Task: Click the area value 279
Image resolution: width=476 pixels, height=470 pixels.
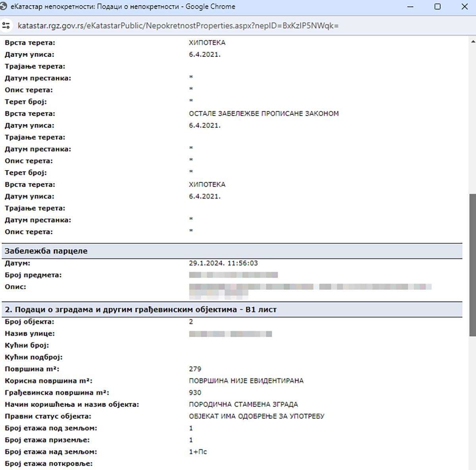Action: [x=195, y=369]
